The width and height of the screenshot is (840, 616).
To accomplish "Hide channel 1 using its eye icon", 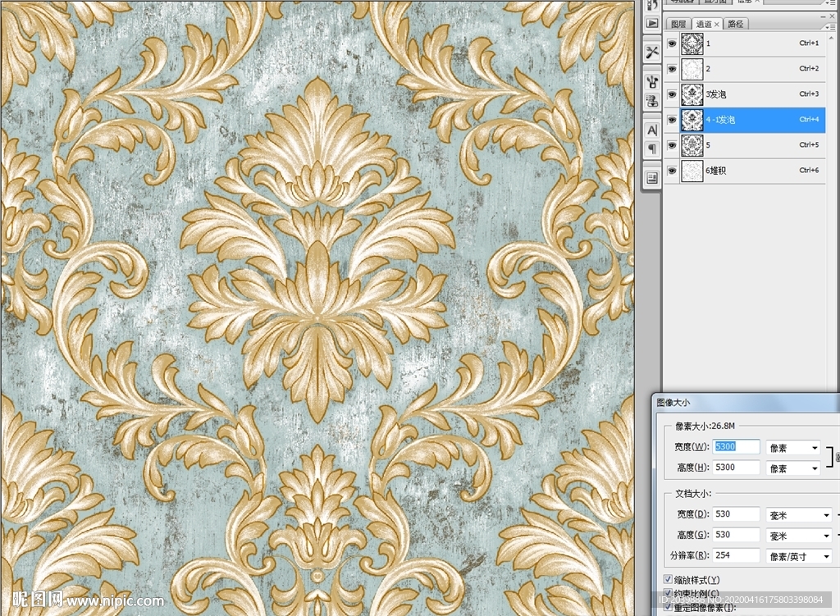I will (672, 43).
